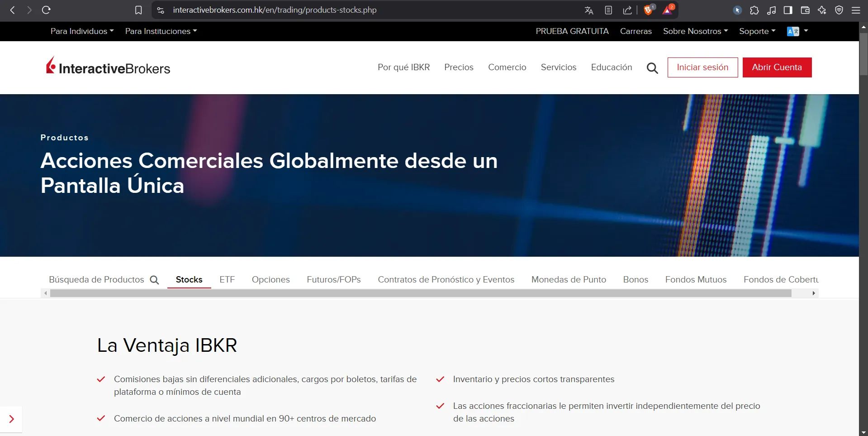The height and width of the screenshot is (436, 868).
Task: Click the VPN shield icon
Action: pos(839,10)
